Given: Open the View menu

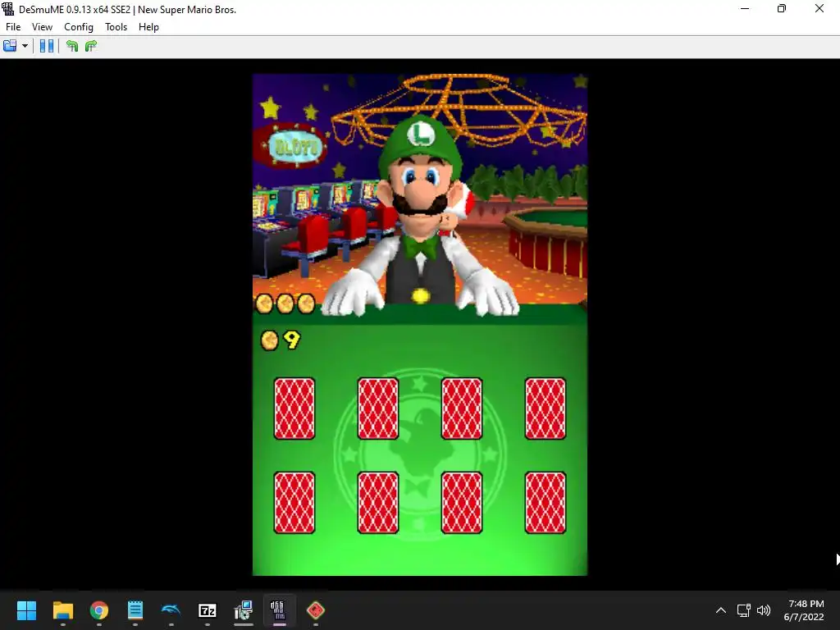Looking at the screenshot, I should click(42, 27).
